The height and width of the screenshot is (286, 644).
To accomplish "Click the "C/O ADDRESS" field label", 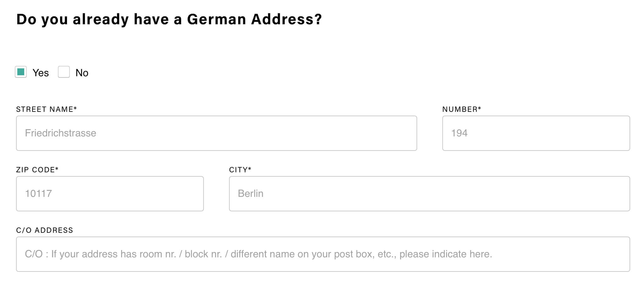I will [44, 230].
